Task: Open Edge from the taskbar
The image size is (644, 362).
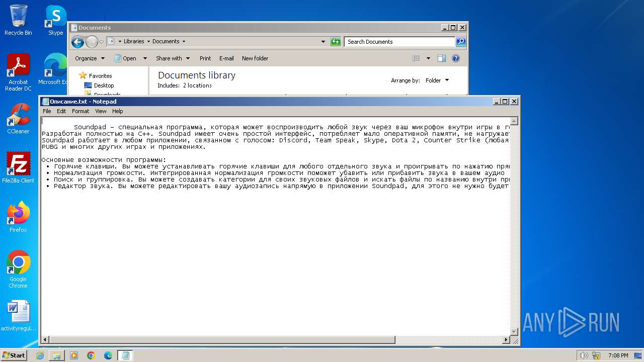Action: click(108, 355)
